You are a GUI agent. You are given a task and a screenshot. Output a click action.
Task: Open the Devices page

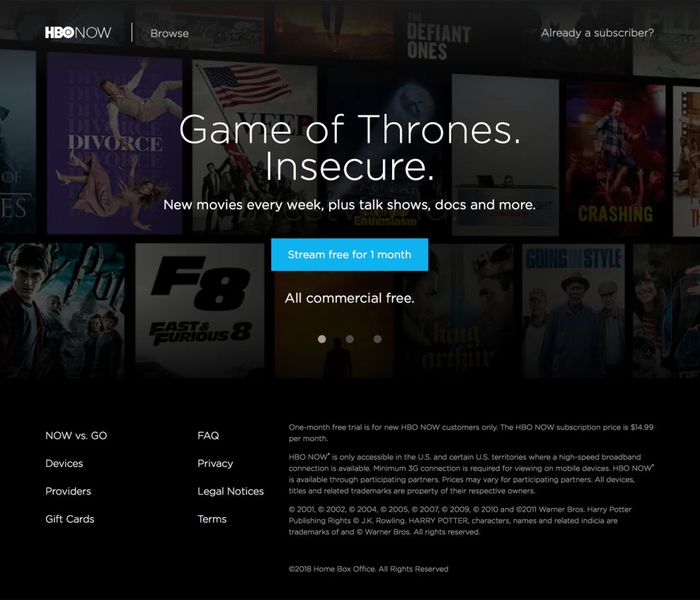point(64,463)
